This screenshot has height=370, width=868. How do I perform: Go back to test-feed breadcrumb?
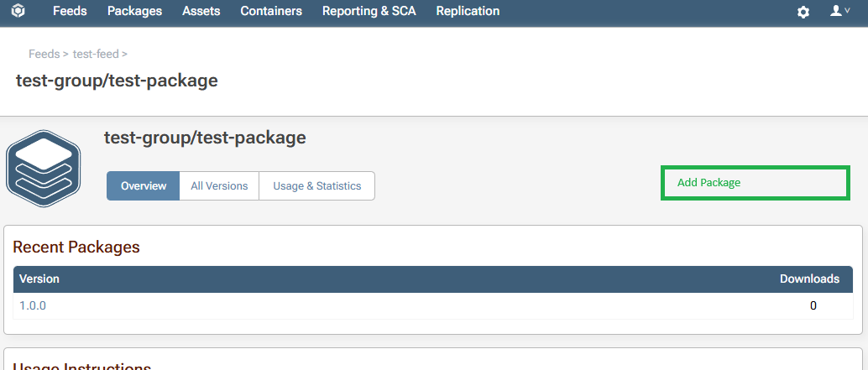click(x=96, y=54)
